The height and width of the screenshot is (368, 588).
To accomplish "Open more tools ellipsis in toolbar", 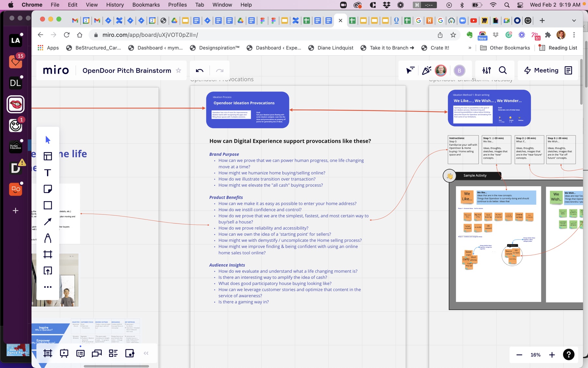I will click(x=48, y=287).
